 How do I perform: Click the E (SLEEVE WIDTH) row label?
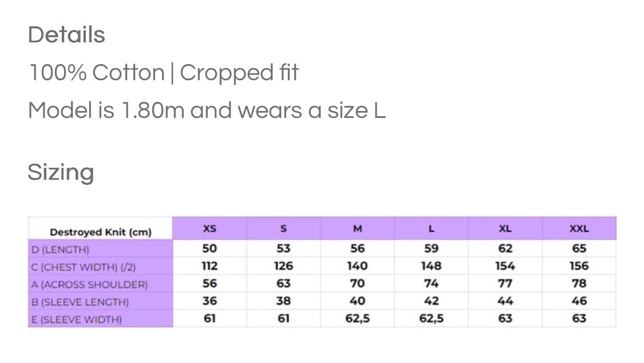coord(77,319)
